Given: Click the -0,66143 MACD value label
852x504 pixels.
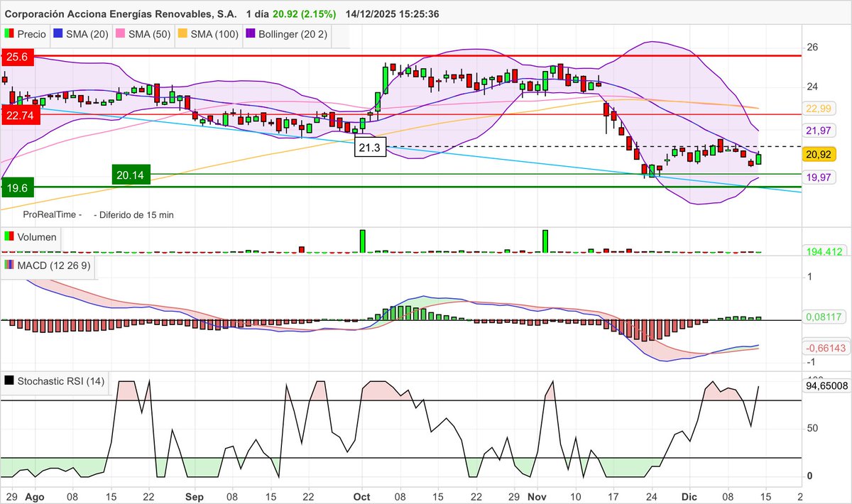Looking at the screenshot, I should pos(826,348).
